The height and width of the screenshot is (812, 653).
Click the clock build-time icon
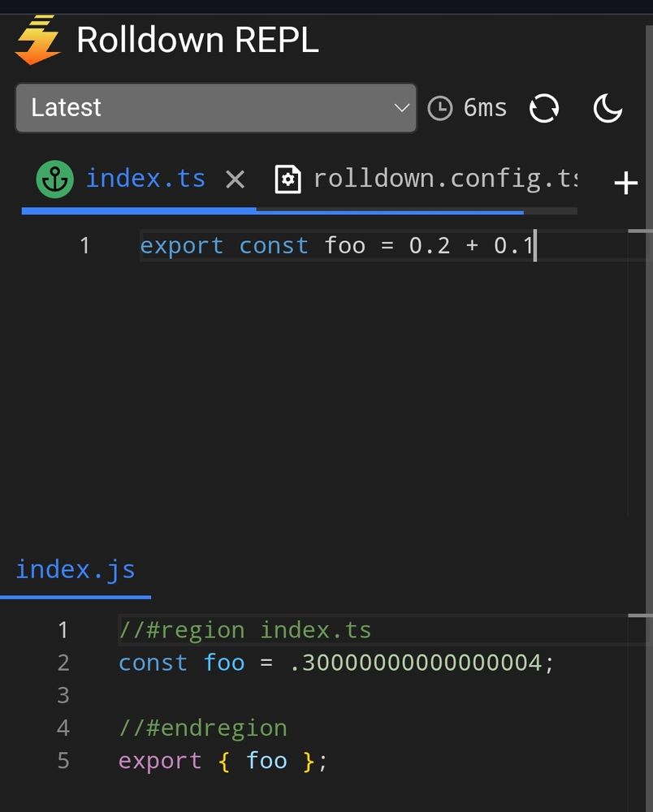(x=440, y=108)
